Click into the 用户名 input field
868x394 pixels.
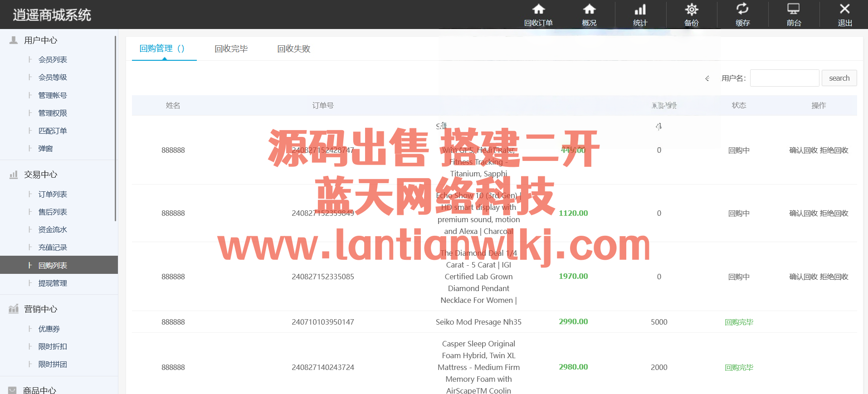(x=784, y=78)
